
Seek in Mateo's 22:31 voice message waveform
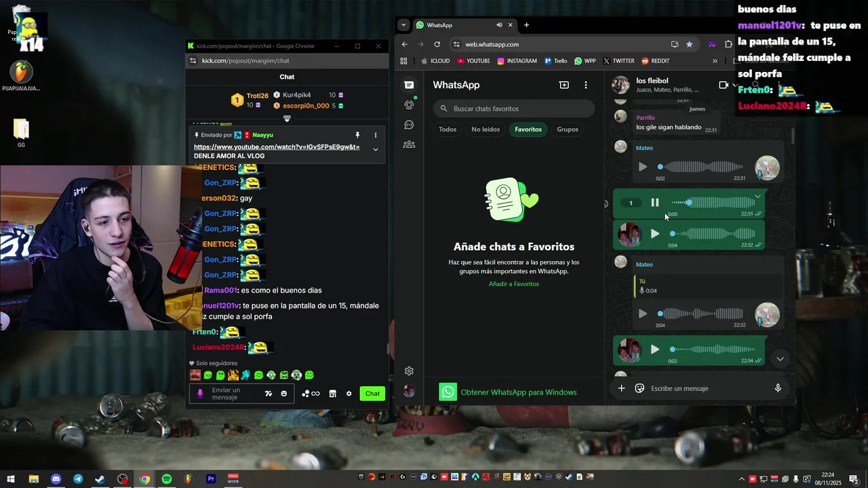(701, 167)
